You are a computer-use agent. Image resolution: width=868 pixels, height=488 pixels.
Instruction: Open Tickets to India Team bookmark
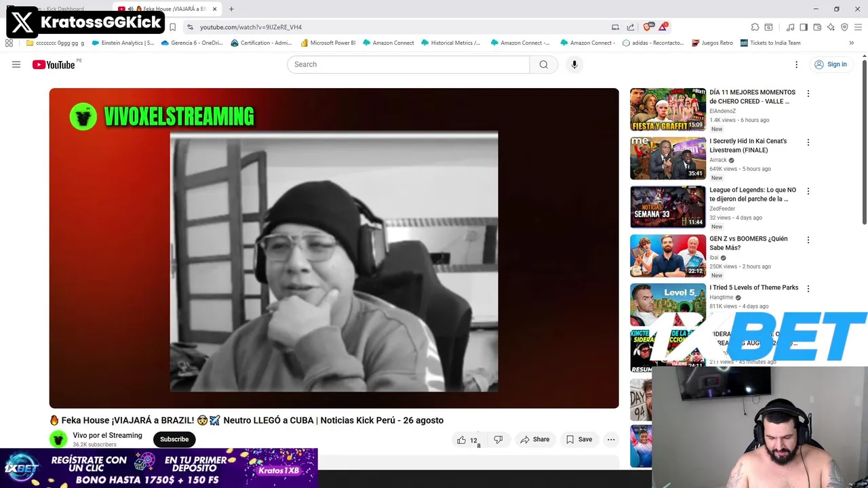point(770,43)
